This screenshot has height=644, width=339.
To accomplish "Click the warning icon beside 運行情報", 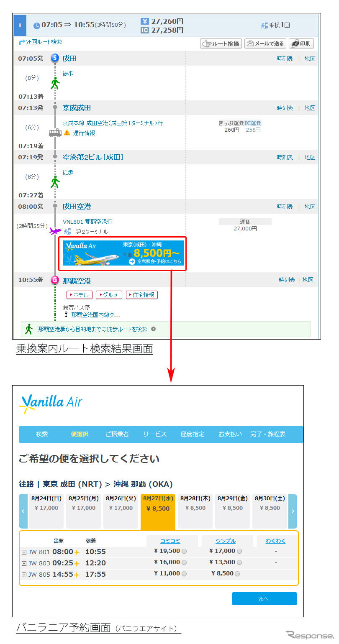I will (x=67, y=133).
